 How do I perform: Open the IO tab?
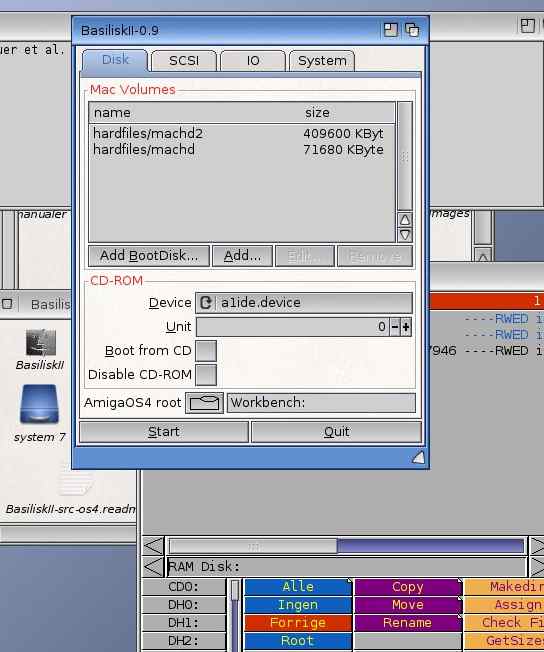point(253,61)
